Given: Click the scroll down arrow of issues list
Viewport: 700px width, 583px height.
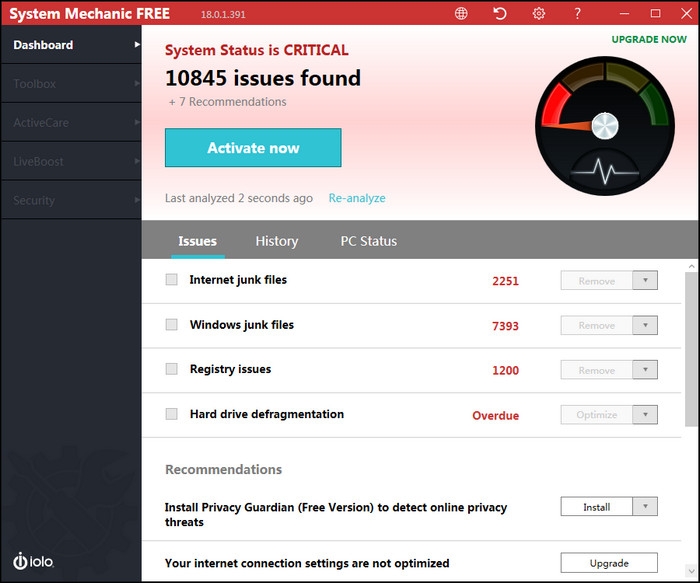Looking at the screenshot, I should point(692,571).
